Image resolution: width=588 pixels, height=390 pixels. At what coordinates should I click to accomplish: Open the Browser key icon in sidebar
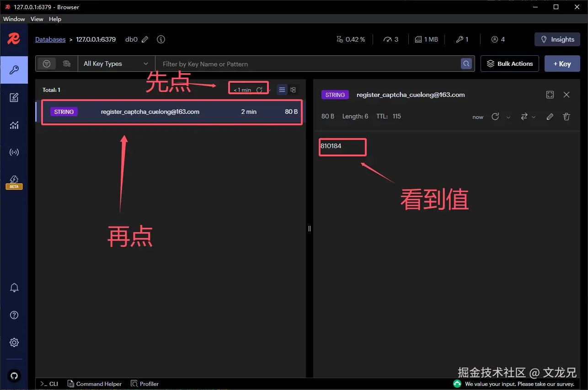point(14,69)
